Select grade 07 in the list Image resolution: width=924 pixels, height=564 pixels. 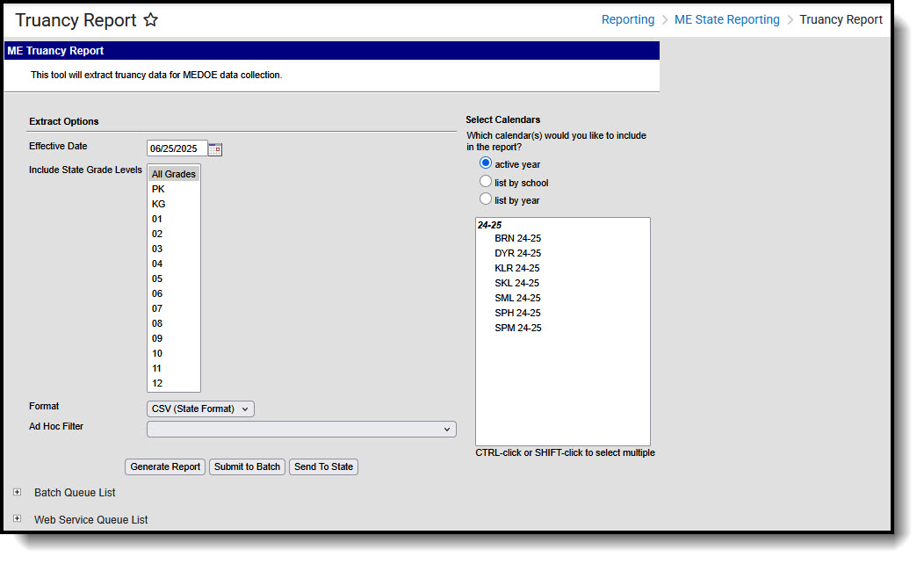[x=174, y=309]
